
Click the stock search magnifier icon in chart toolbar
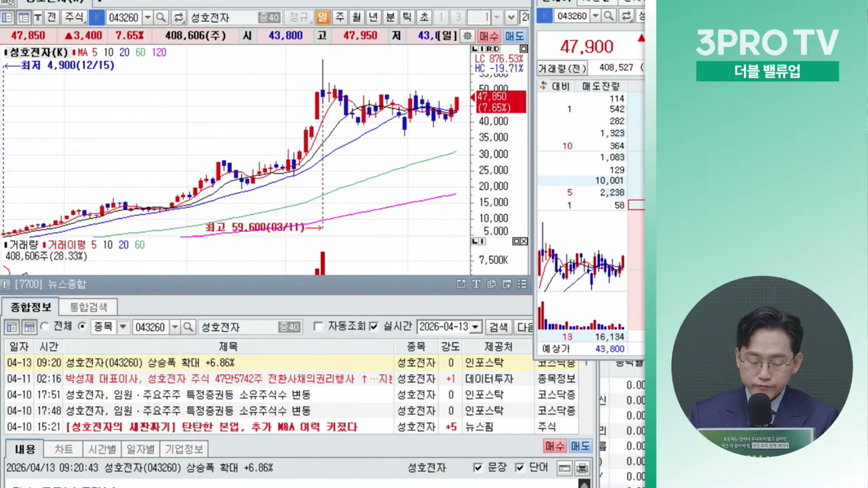tap(160, 18)
